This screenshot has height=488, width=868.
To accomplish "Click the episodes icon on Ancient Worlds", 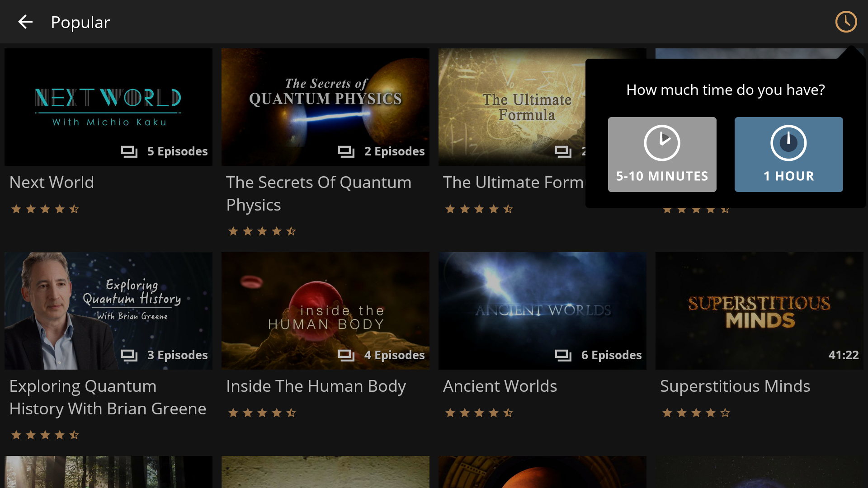I will 563,355.
